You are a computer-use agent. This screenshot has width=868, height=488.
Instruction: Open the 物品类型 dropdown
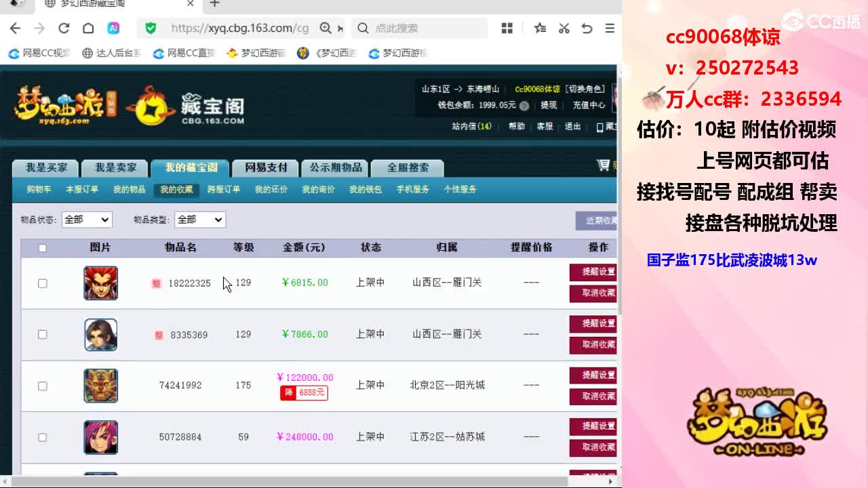[x=199, y=220]
